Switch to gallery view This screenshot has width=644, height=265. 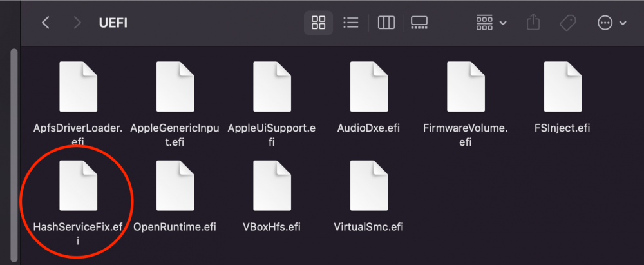click(419, 23)
